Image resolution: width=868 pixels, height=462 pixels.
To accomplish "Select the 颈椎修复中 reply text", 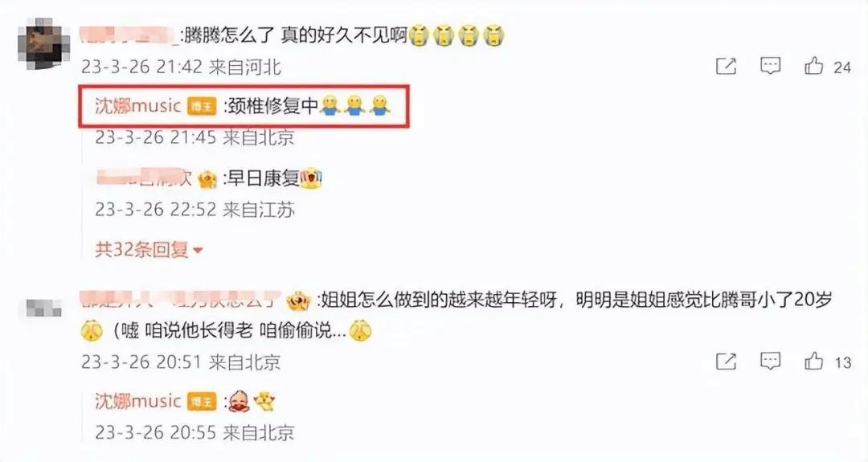I will (x=273, y=105).
